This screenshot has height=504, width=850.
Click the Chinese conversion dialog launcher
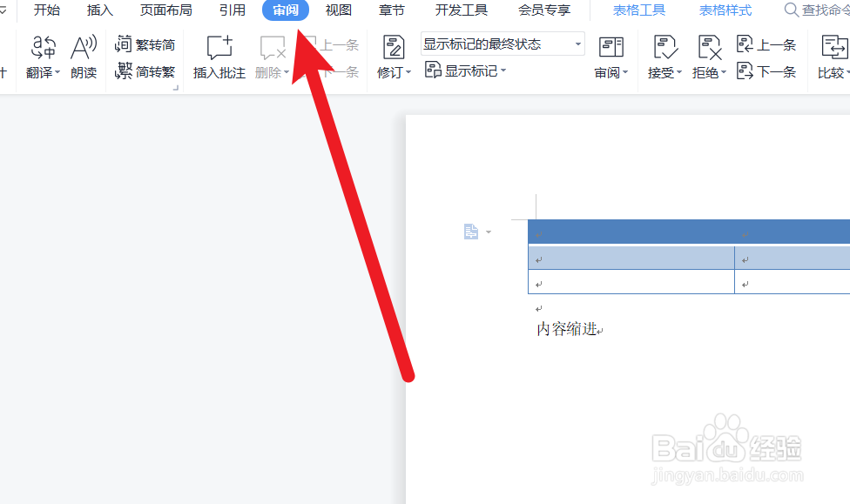tap(176, 88)
